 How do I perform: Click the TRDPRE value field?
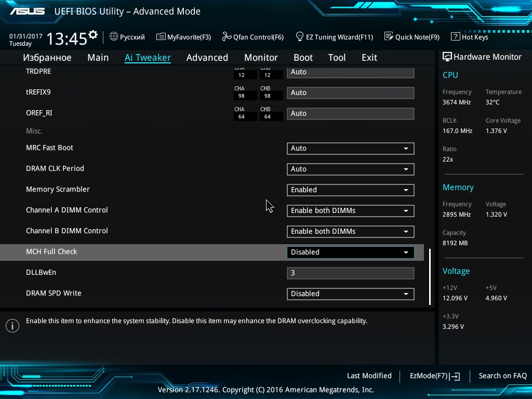coord(351,73)
